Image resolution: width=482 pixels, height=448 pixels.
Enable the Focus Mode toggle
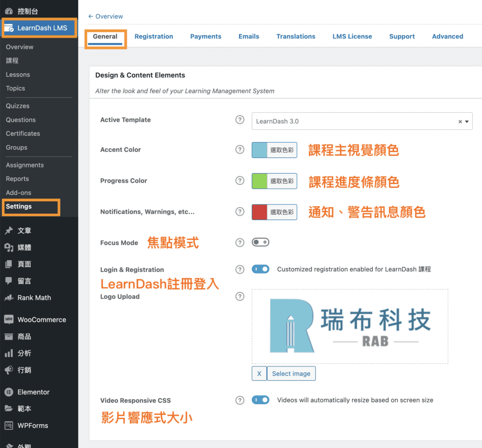(260, 243)
